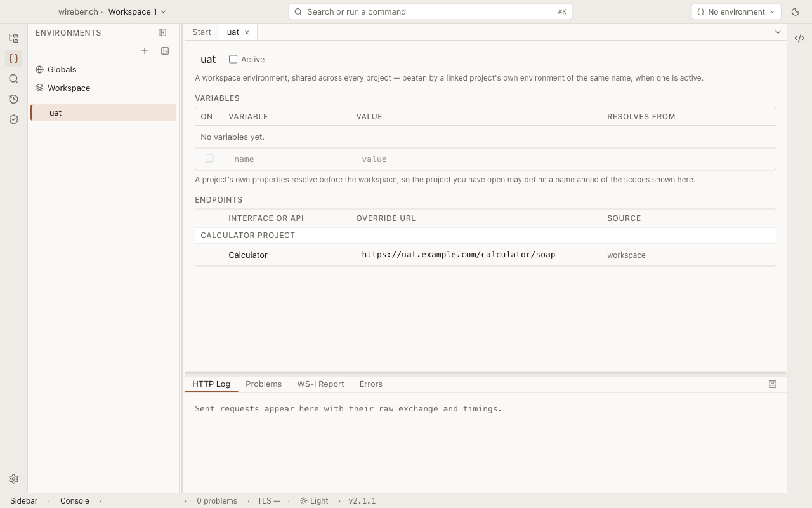Switch to the Start tab
The width and height of the screenshot is (812, 508).
point(202,32)
